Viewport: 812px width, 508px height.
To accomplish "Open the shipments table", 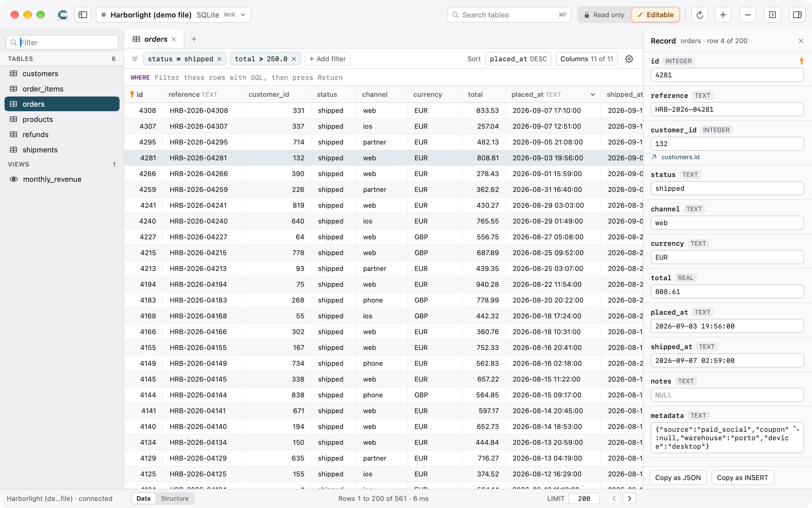I will [x=62, y=150].
